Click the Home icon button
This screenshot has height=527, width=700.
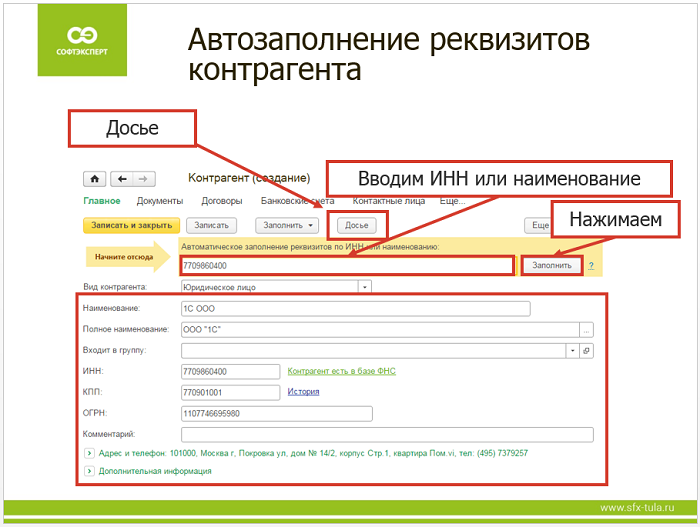(x=95, y=179)
